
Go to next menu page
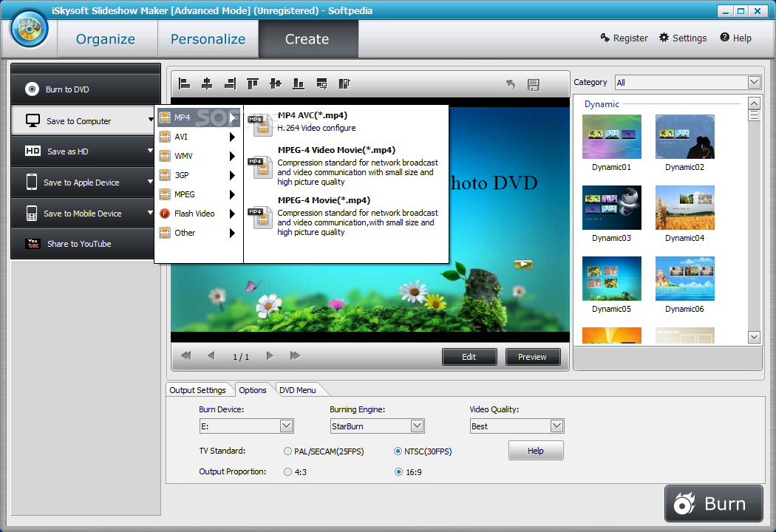(270, 356)
